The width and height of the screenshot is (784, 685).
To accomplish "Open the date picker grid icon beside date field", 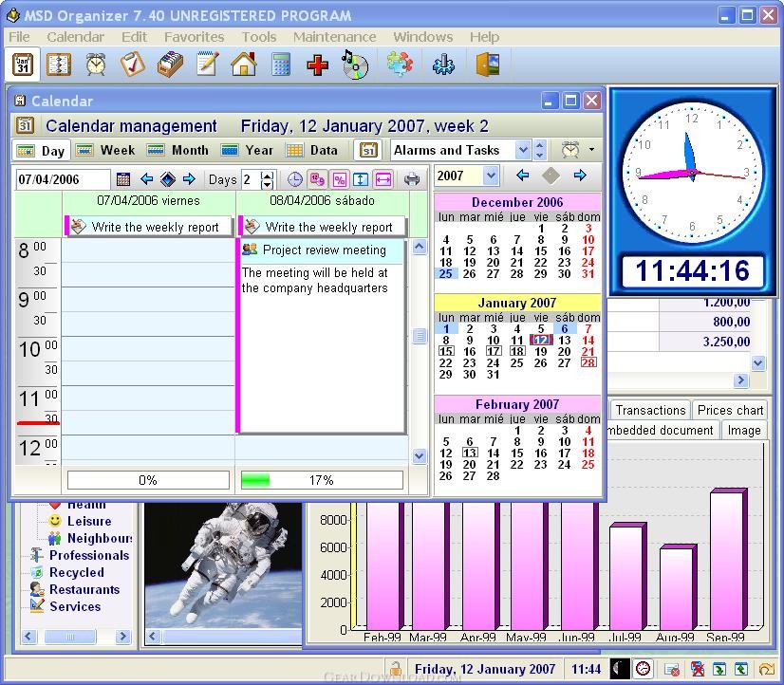I will pos(123,179).
